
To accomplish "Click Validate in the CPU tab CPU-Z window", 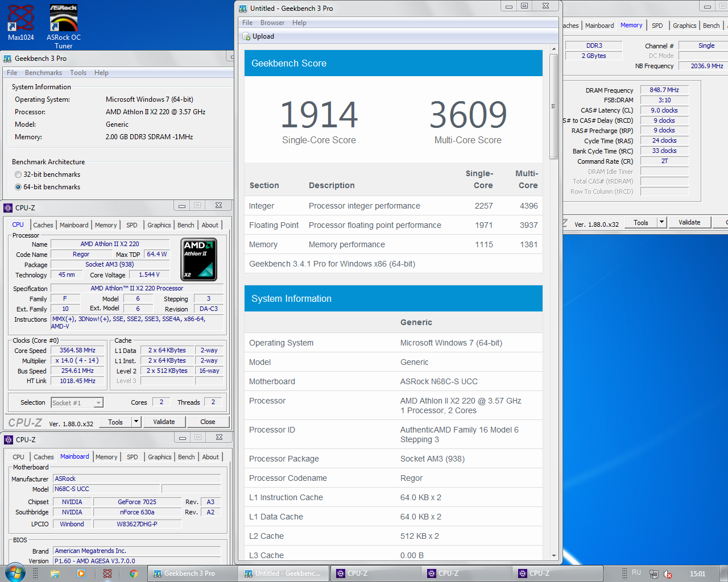I will [164, 422].
